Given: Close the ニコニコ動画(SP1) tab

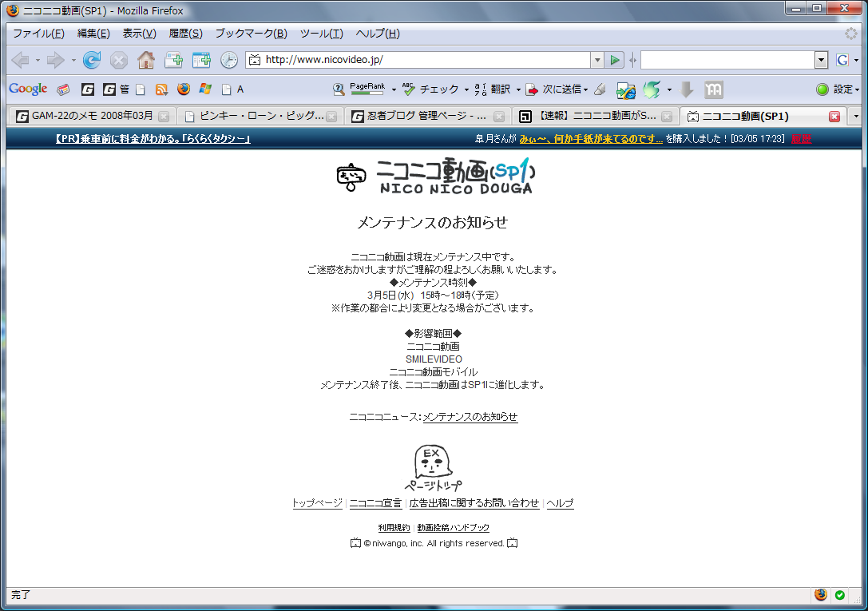Looking at the screenshot, I should point(834,117).
